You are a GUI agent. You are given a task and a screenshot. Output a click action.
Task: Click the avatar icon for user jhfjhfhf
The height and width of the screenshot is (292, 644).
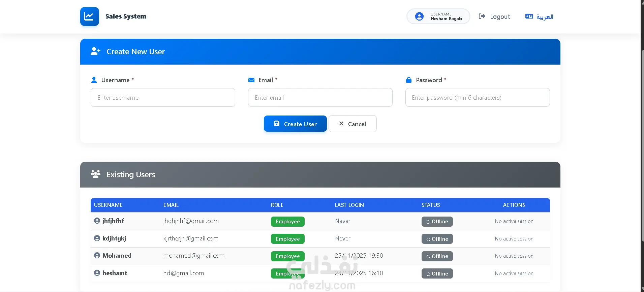(x=97, y=221)
